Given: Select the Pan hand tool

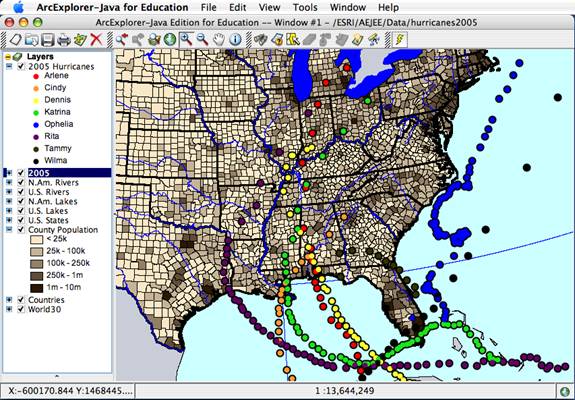Looking at the screenshot, I should [219, 40].
